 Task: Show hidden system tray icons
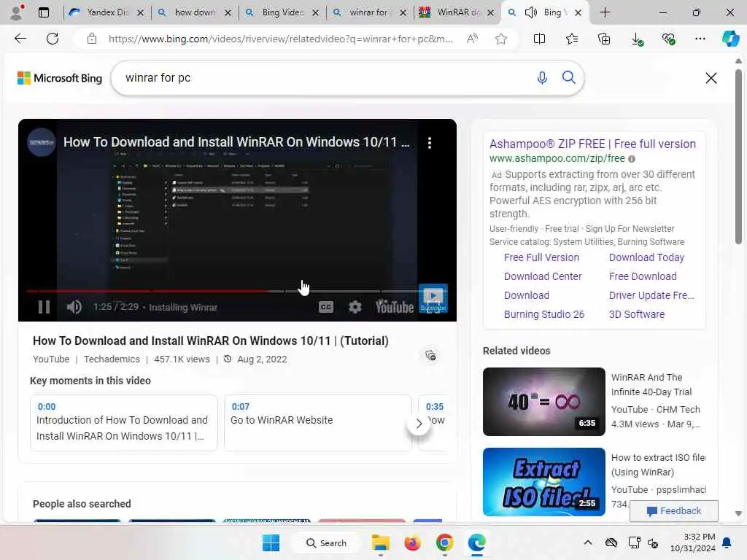click(x=588, y=542)
